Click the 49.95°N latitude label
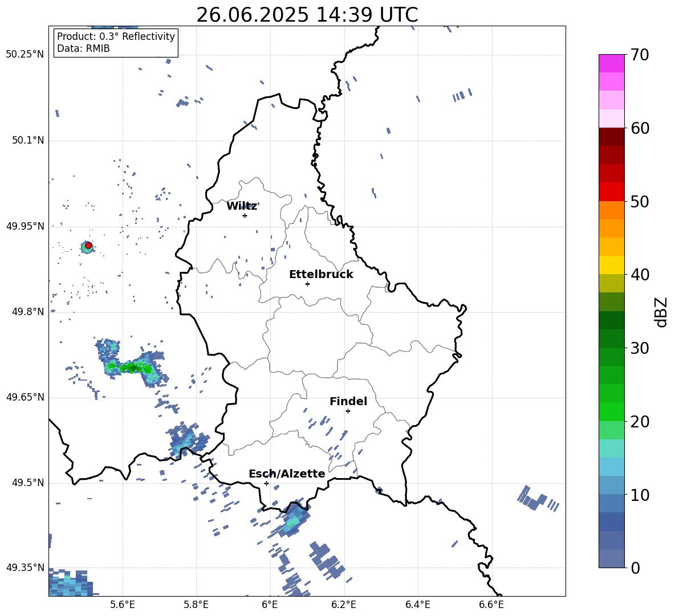 (x=25, y=226)
